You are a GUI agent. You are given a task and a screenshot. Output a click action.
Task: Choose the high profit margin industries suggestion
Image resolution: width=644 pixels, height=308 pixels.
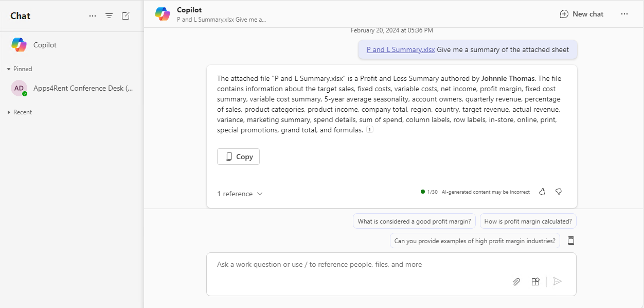coord(475,241)
